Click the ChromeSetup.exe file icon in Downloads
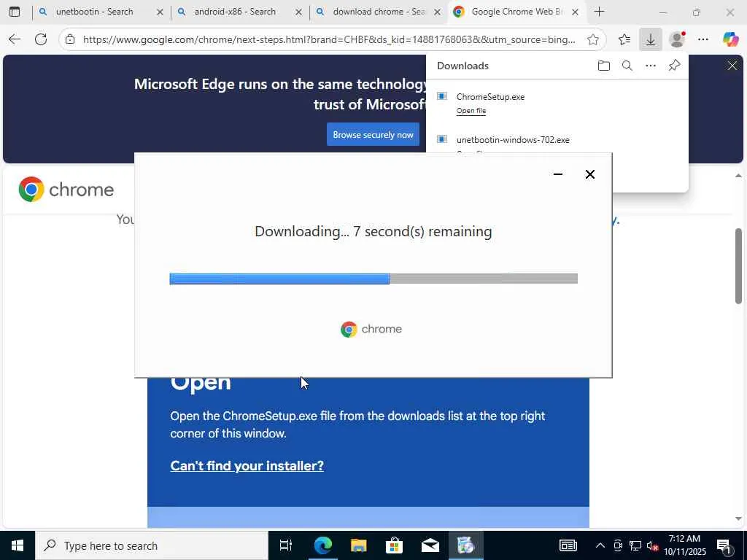Viewport: 747px width, 560px height. tap(442, 97)
